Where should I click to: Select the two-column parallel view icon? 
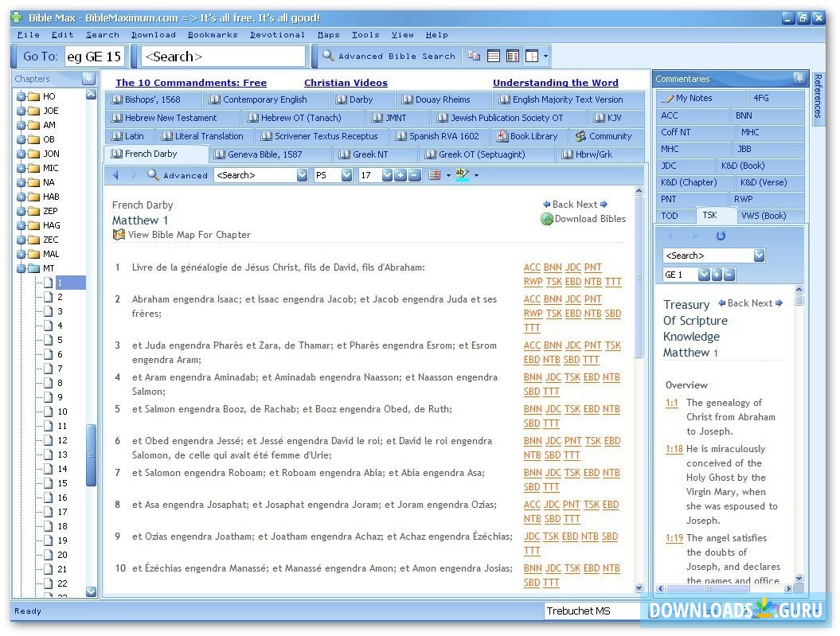tap(513, 57)
